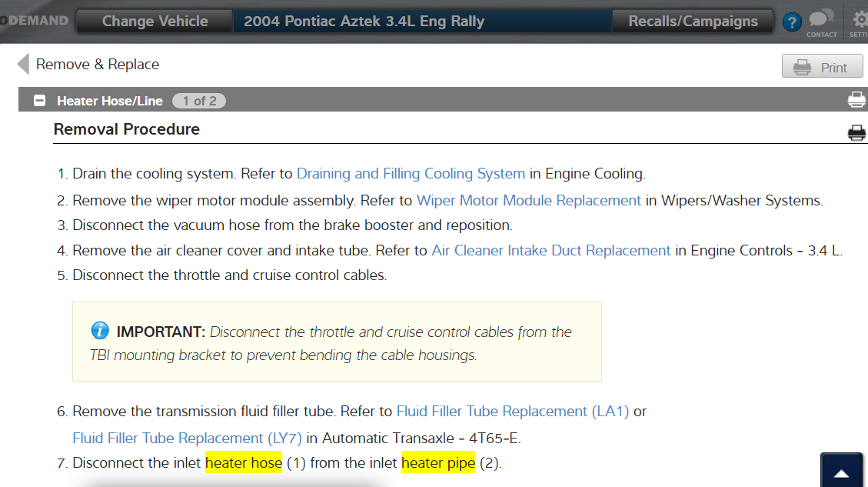Open Wiper Motor Module Replacement link
Image resolution: width=868 pixels, height=487 pixels.
click(x=528, y=201)
